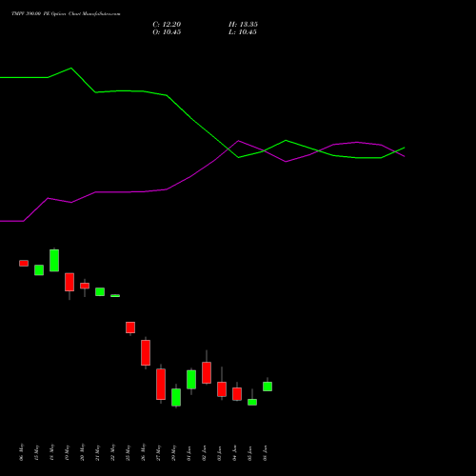
Task: Click the close value C: 12.20
Action: (x=167, y=25)
